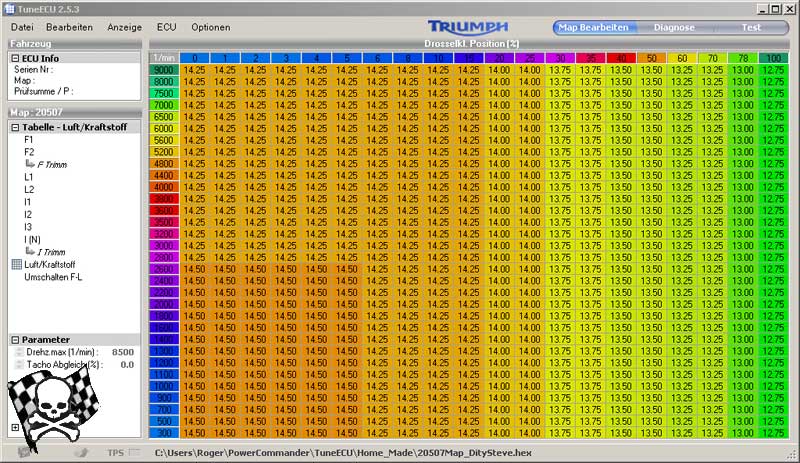Collapse the Tabelle - Luft/Kraftstoff tree
800x463 pixels.
click(x=15, y=127)
